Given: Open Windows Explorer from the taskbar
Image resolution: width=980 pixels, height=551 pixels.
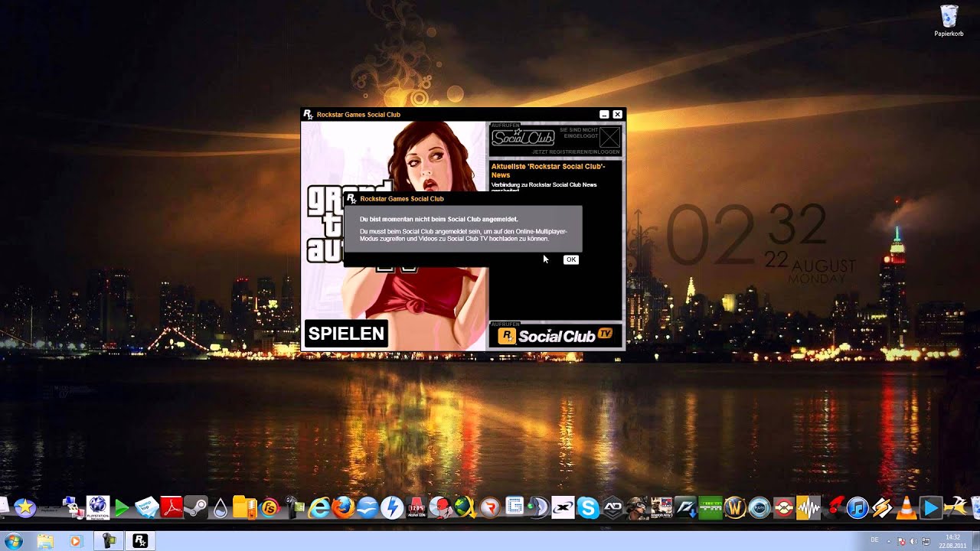Looking at the screenshot, I should click(x=45, y=541).
